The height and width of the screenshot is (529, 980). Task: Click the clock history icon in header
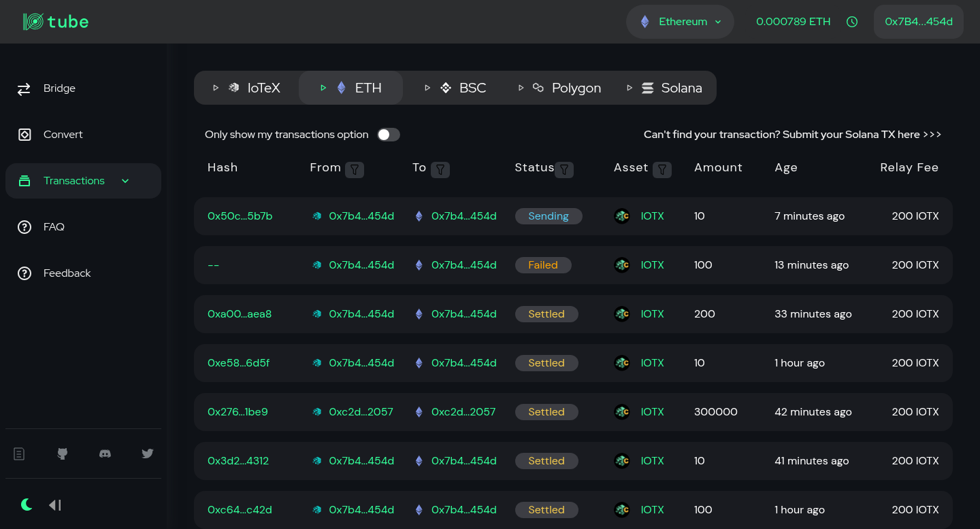tap(852, 22)
